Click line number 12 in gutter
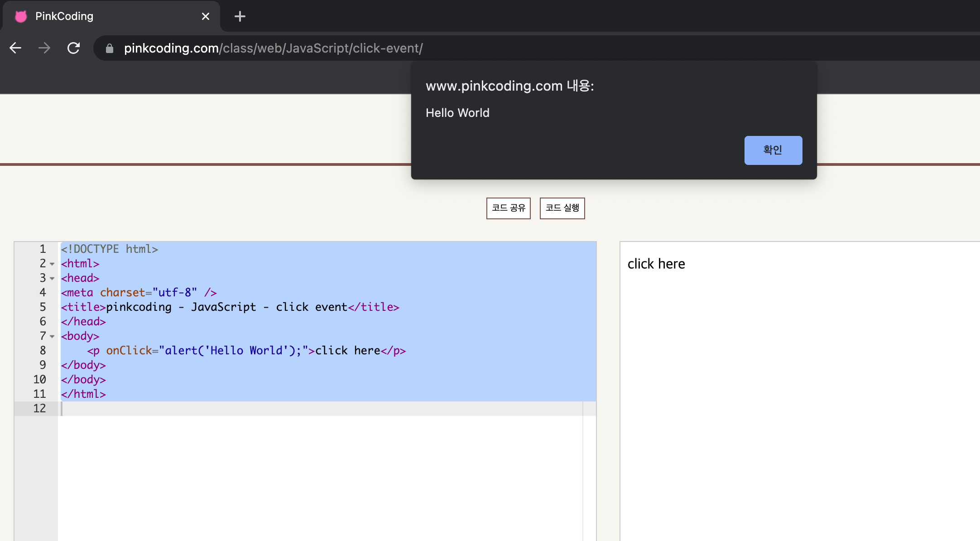The width and height of the screenshot is (980, 541). click(39, 409)
